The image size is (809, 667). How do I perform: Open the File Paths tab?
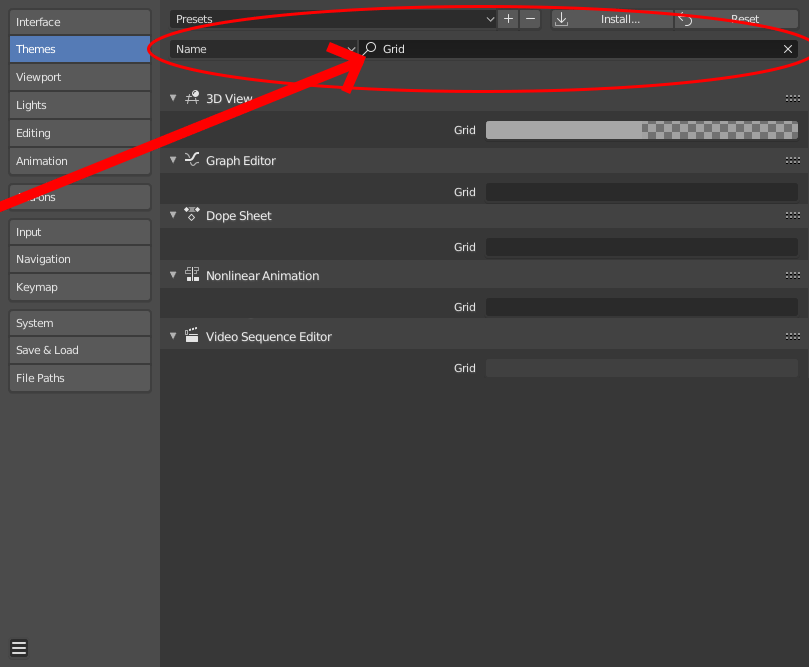(80, 378)
